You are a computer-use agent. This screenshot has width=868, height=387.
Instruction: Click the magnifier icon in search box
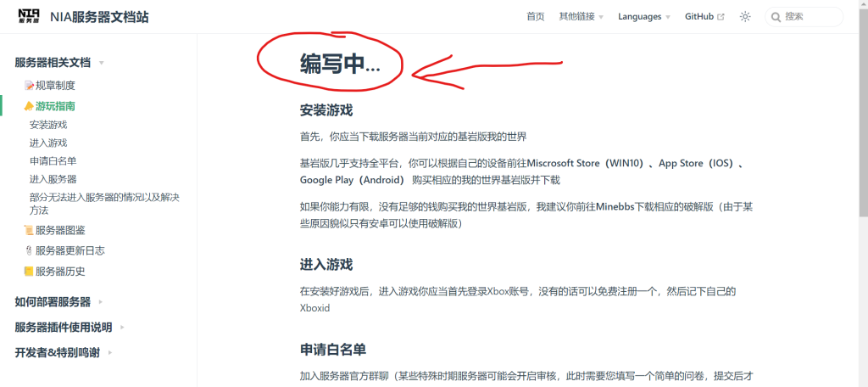pos(776,17)
